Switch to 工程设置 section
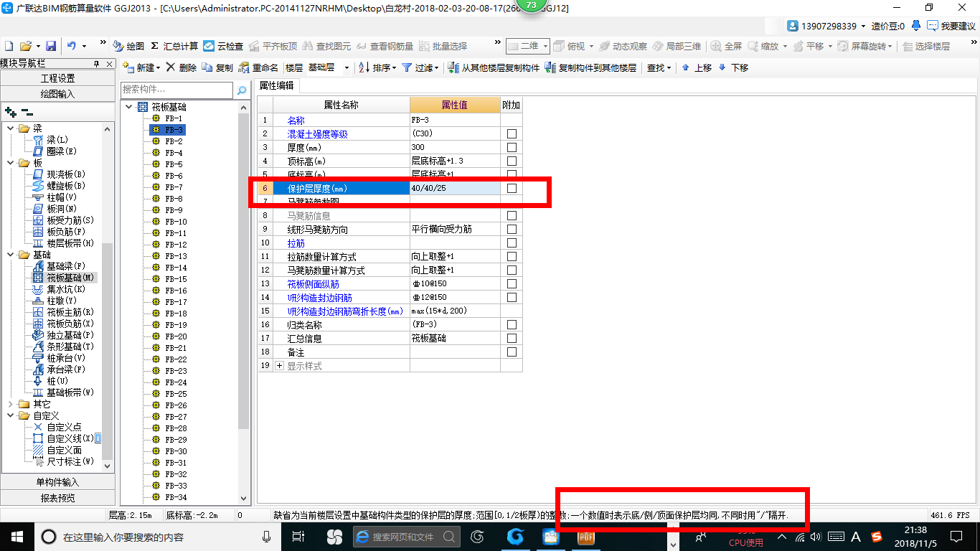This screenshot has width=980, height=551. click(x=57, y=78)
